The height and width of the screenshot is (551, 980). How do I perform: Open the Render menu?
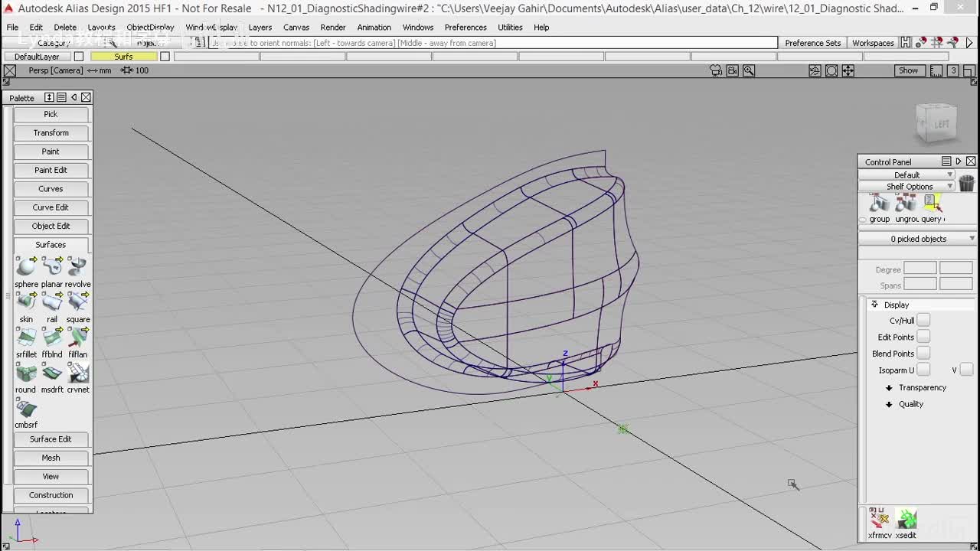pos(332,28)
